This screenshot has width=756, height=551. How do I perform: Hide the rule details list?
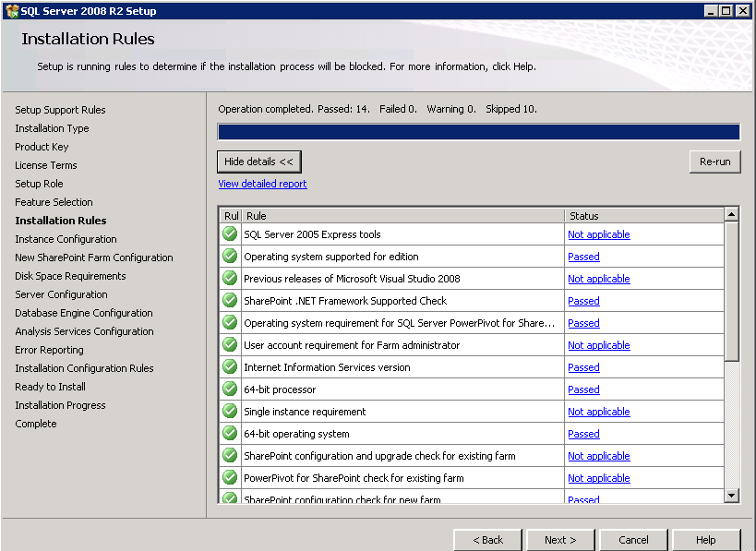(258, 162)
